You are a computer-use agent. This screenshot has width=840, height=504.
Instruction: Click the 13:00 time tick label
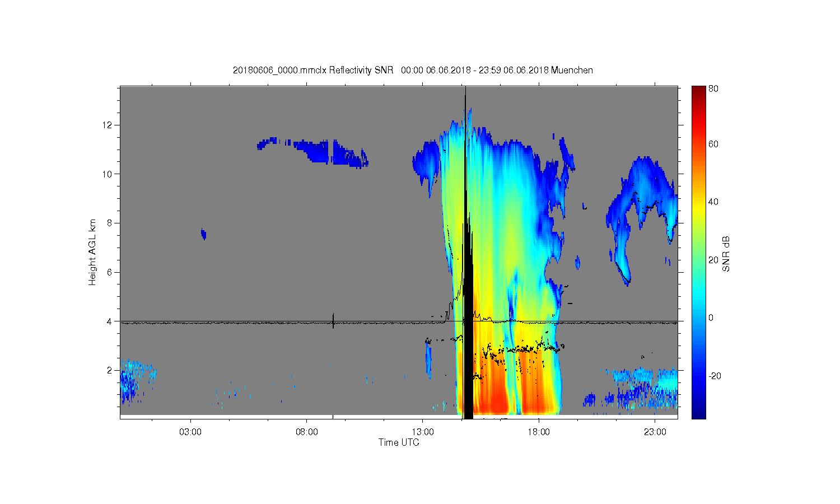pyautogui.click(x=423, y=432)
